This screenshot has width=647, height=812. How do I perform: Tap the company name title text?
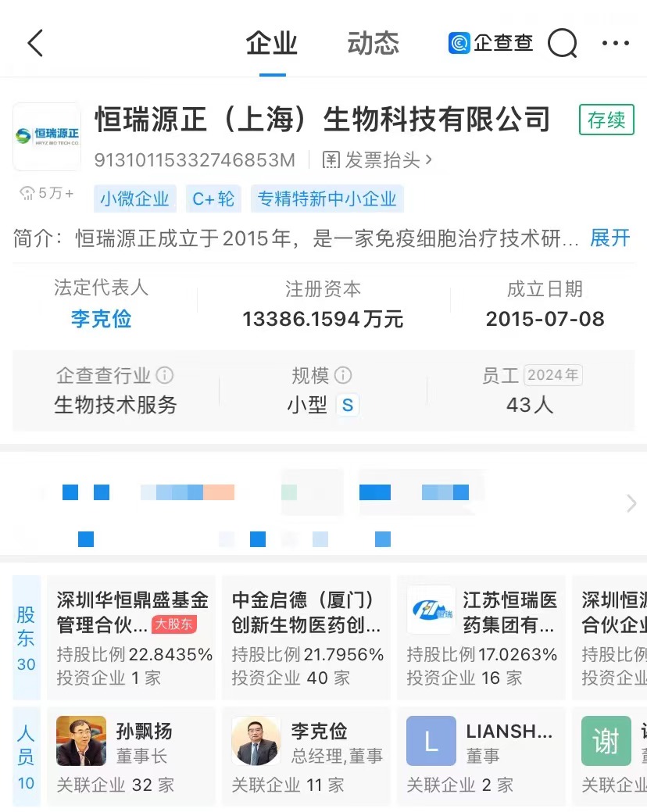click(323, 120)
